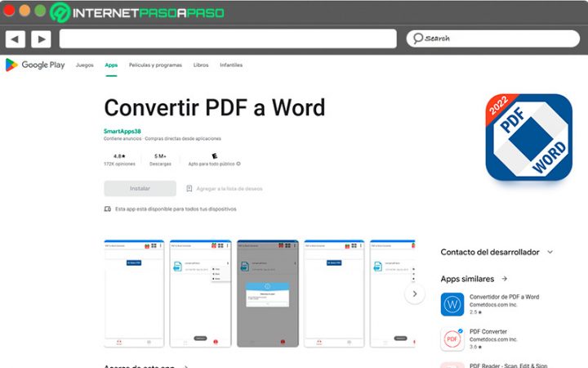Click the devices availability icon

coord(108,209)
